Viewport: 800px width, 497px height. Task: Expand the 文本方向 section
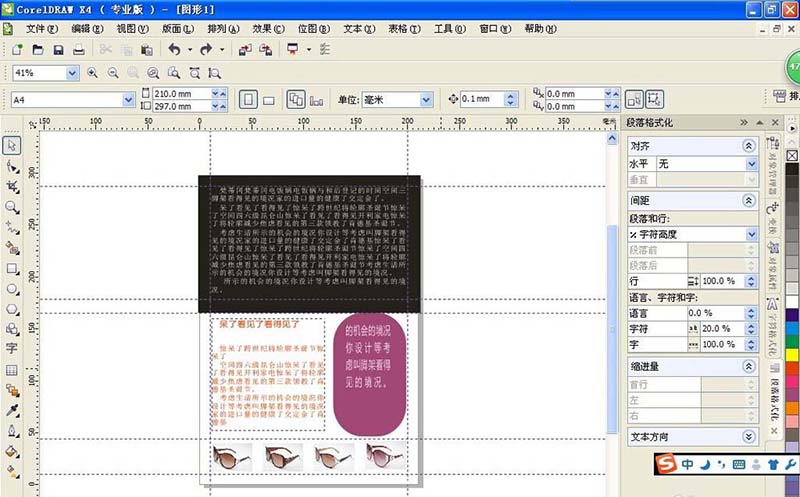[x=749, y=437]
